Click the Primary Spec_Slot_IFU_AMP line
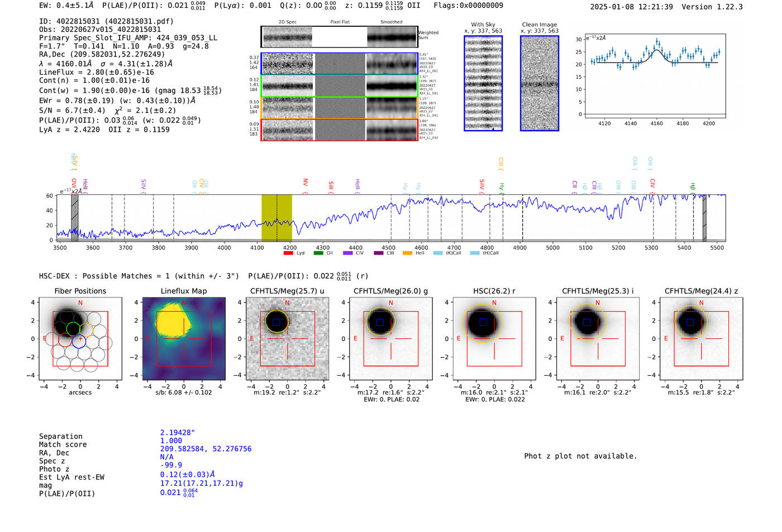Screen dimensions: 782x532 click(128, 38)
